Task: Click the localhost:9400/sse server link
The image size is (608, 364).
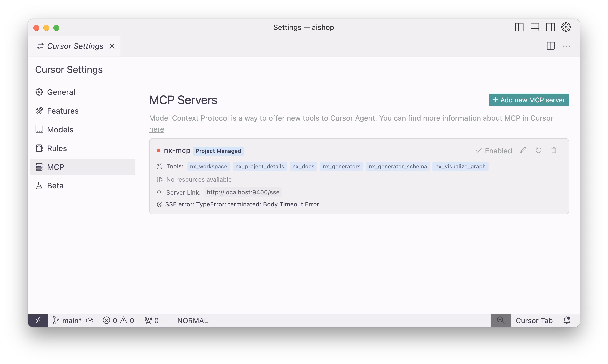Action: (243, 192)
